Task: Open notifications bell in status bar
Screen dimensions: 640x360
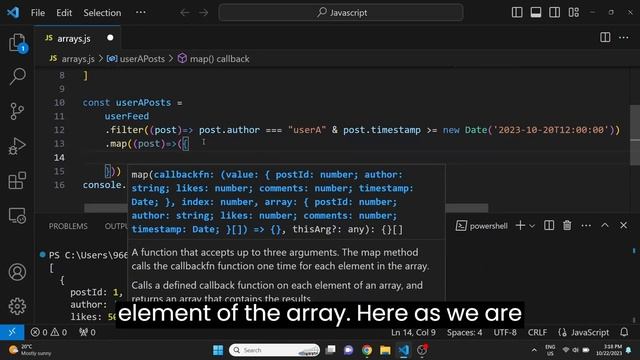Action: [624, 332]
